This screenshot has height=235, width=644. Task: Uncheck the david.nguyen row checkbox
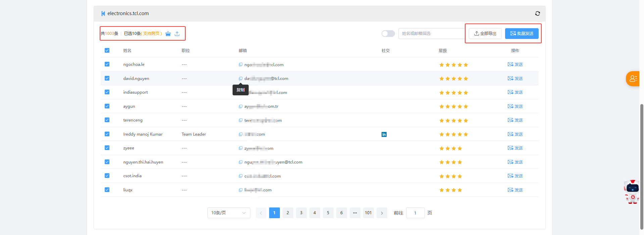107,78
